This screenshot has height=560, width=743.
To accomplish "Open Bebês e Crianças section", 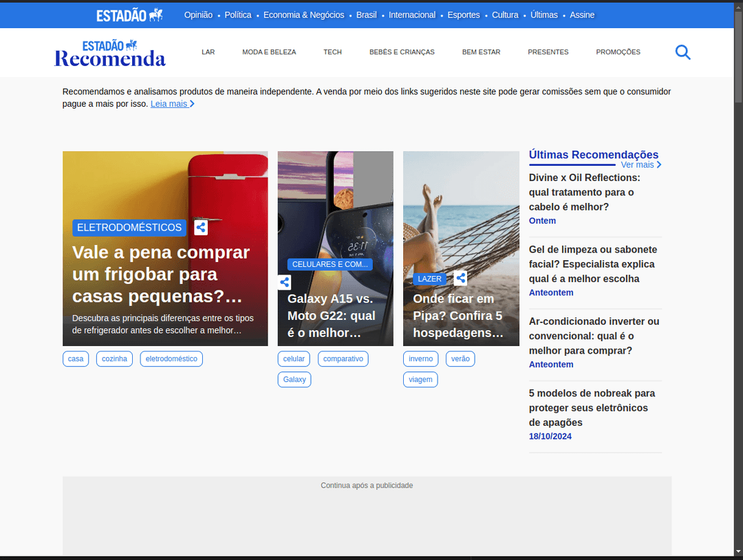I will 402,52.
